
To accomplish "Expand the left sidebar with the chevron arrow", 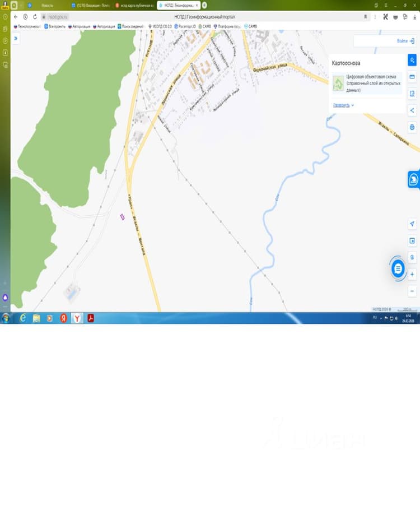I will 15,38.
